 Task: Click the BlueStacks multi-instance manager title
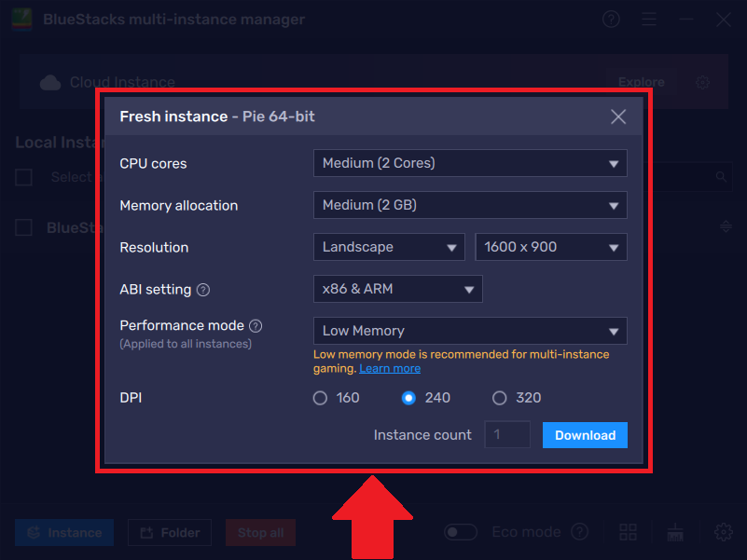point(173,20)
